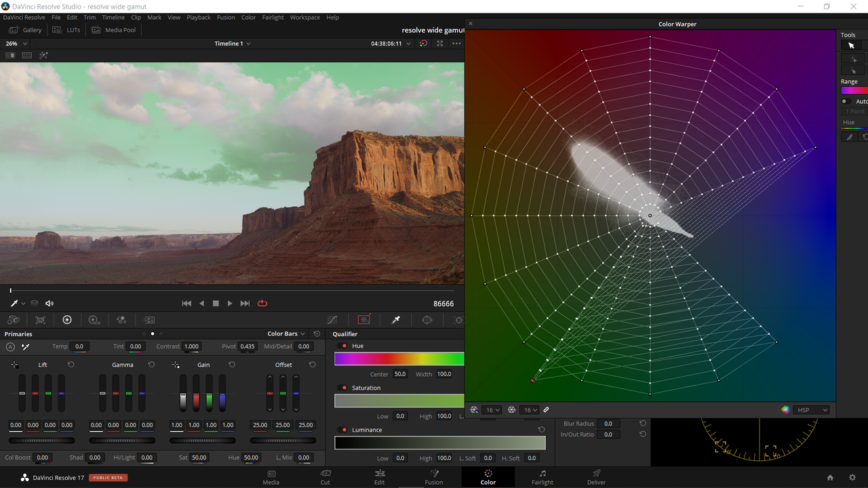Open the HSP color space dropdown
The width and height of the screenshot is (868, 488).
tap(812, 410)
